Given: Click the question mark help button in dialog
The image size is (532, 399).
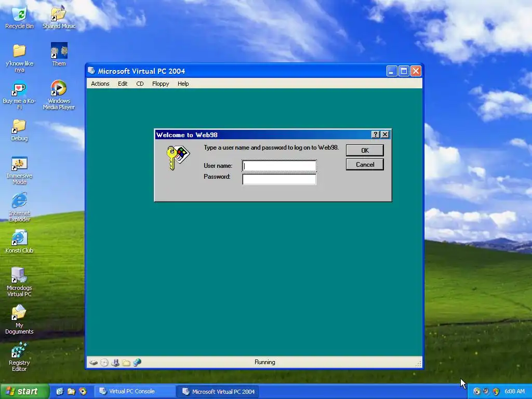Looking at the screenshot, I should pos(375,135).
